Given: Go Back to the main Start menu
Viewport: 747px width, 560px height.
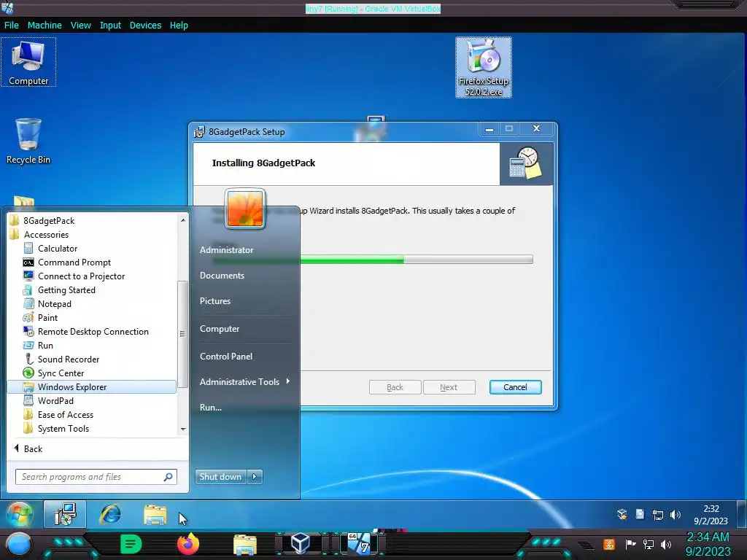Looking at the screenshot, I should 28,449.
